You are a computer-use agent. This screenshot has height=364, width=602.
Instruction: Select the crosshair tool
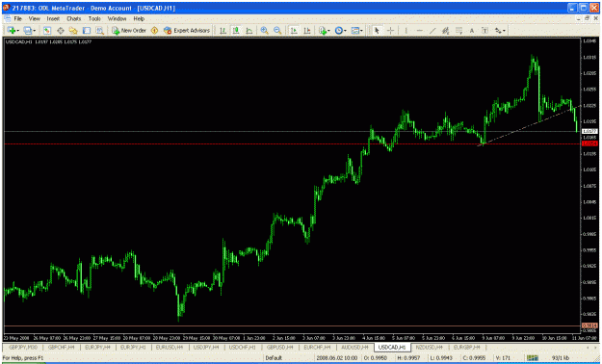pos(390,31)
